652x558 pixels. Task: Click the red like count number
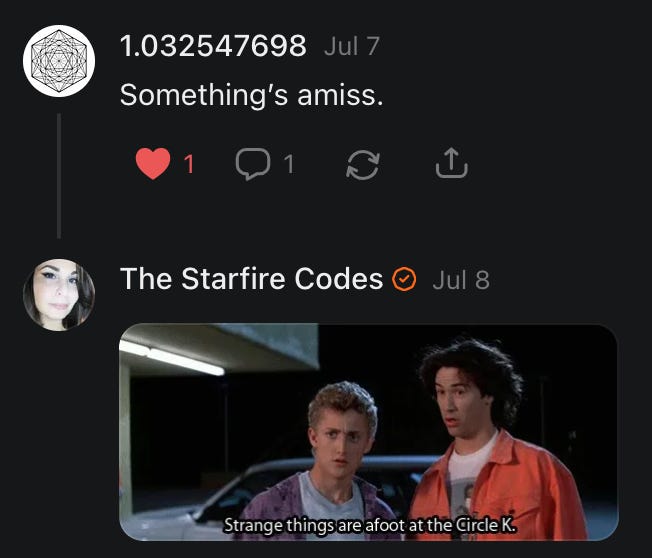point(189,164)
